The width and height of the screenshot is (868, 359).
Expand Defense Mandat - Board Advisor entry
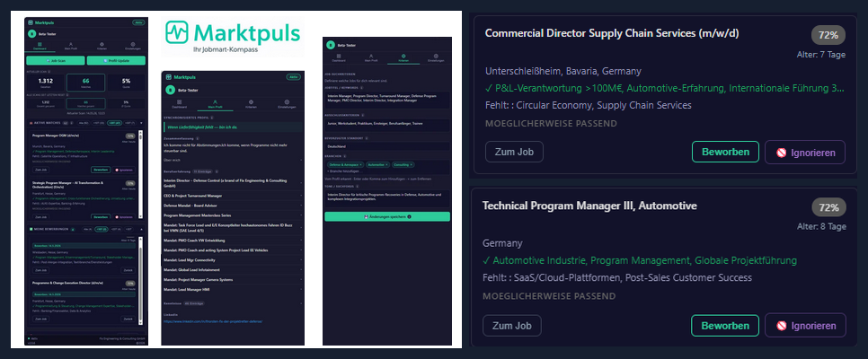233,206
